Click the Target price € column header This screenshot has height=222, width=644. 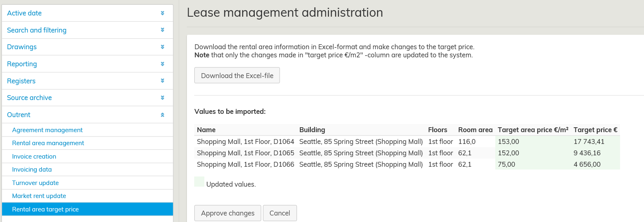(595, 130)
